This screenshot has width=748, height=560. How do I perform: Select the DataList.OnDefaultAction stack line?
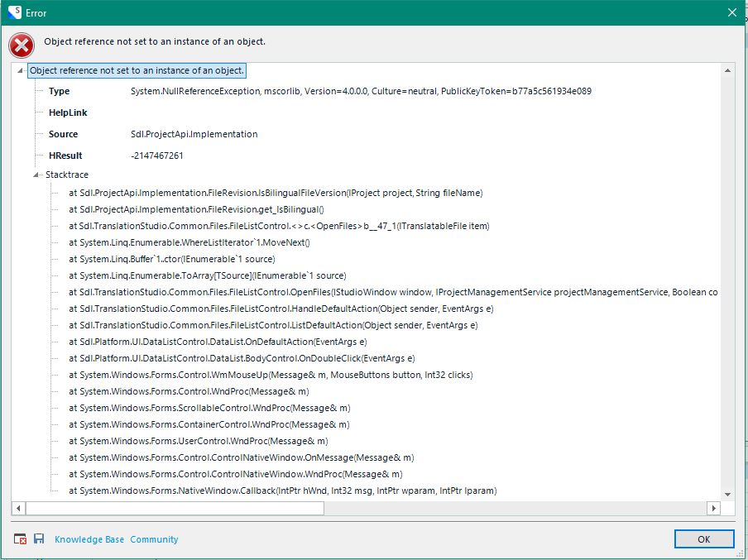(x=218, y=342)
